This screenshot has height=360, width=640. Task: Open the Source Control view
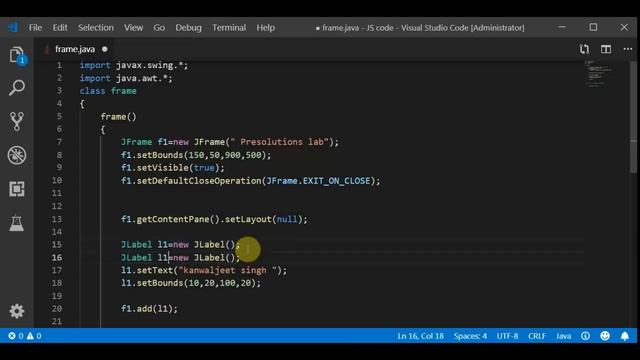click(x=17, y=122)
